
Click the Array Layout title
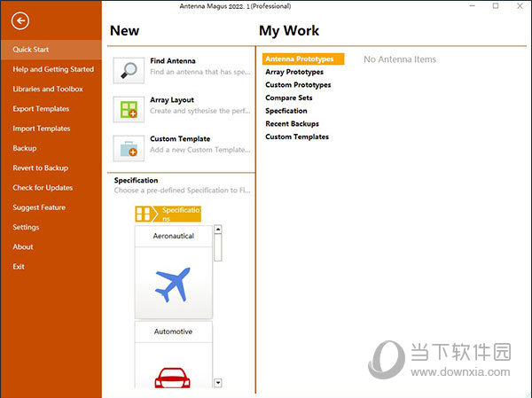pyautogui.click(x=172, y=100)
